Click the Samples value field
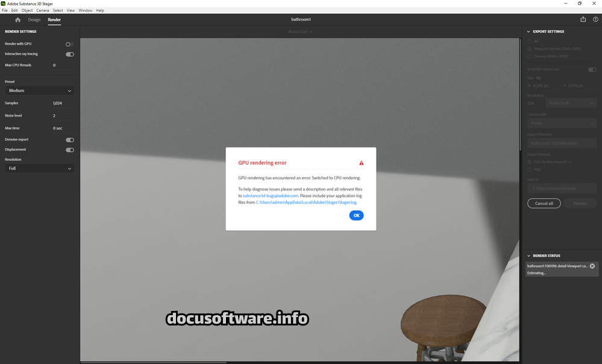This screenshot has width=602, height=364. click(58, 103)
